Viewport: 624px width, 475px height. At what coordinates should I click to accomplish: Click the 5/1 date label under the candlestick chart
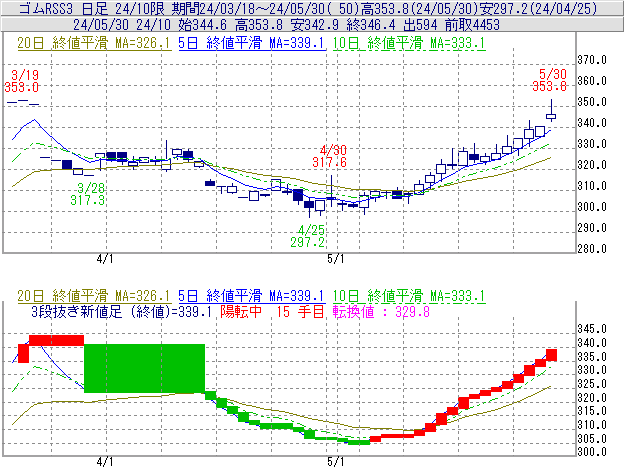(336, 259)
